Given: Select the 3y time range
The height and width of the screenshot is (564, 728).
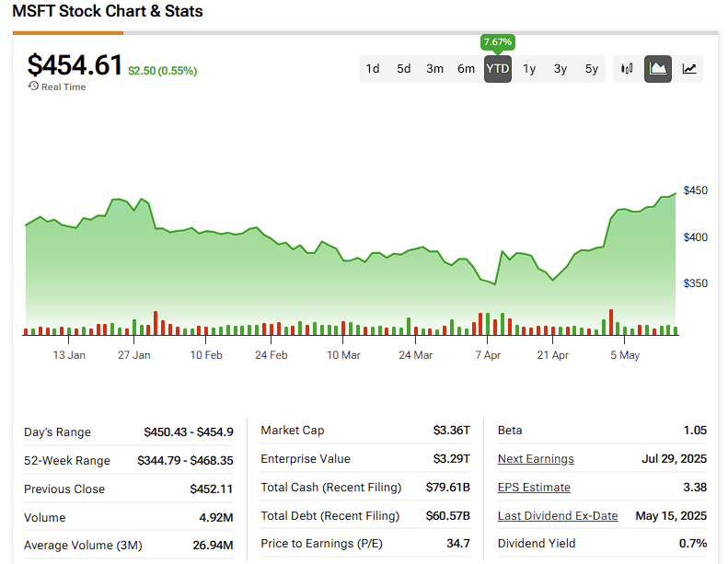Looking at the screenshot, I should [x=560, y=69].
